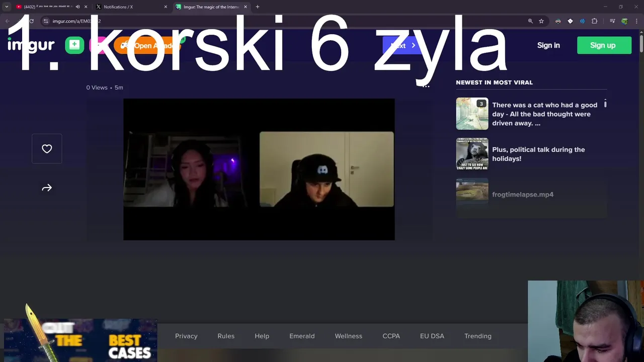644x362 pixels.
Task: Click the 0 Views post stat text
Action: coord(97,87)
